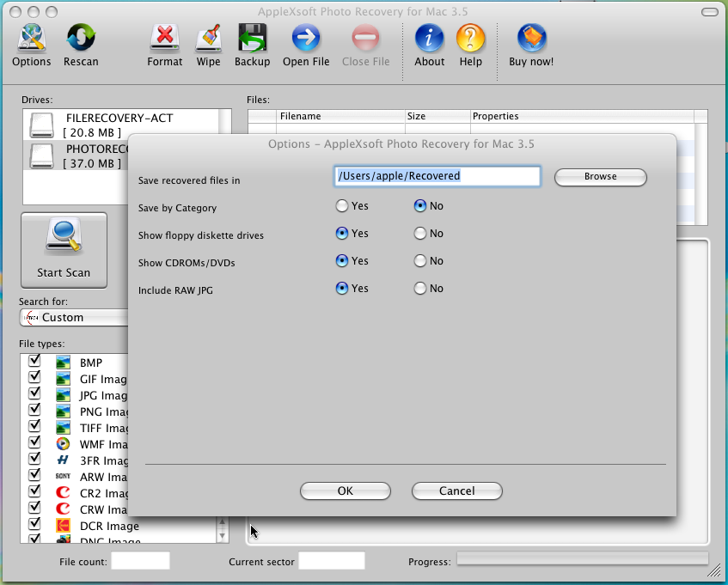728x585 pixels.
Task: Uncheck the GIF Image checkbox
Action: pyautogui.click(x=34, y=377)
